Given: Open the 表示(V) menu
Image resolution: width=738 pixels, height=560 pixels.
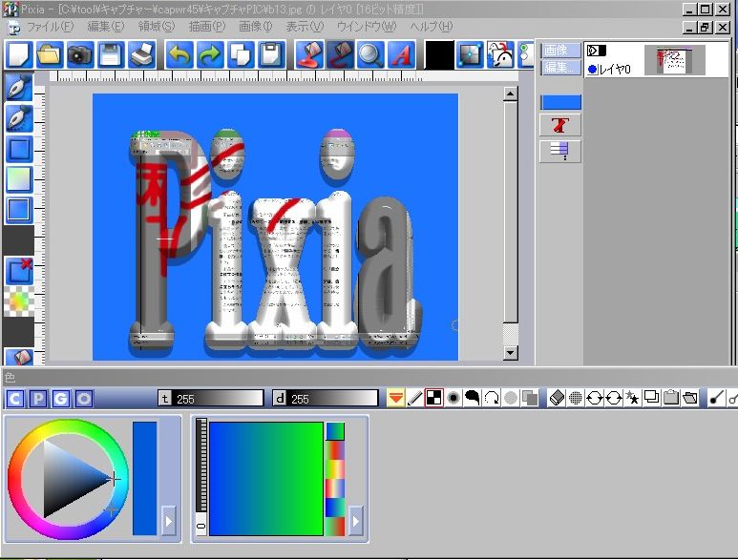Looking at the screenshot, I should [x=305, y=27].
